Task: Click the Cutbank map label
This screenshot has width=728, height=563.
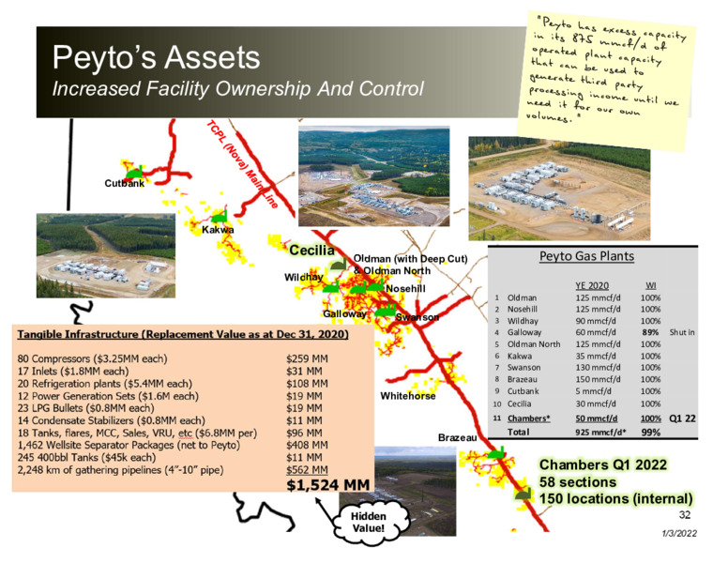Action: tap(125, 184)
